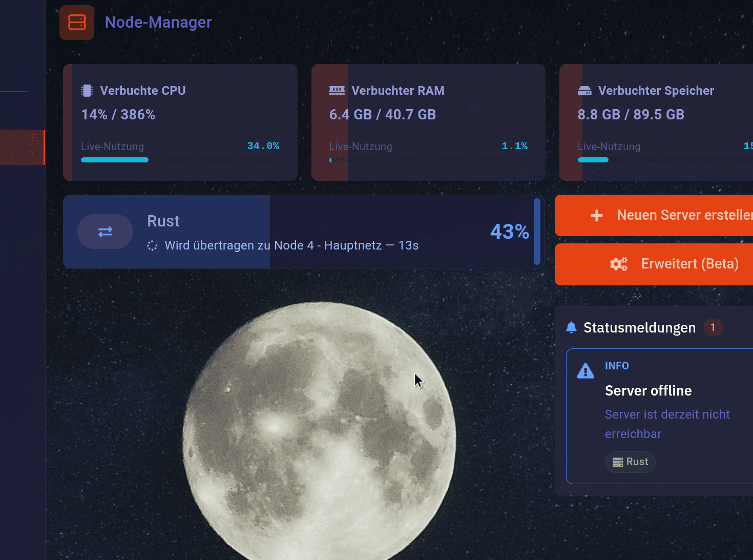Screen dimensions: 753x560
Task: Click the Node-Manager server logo icon
Action: (x=77, y=23)
